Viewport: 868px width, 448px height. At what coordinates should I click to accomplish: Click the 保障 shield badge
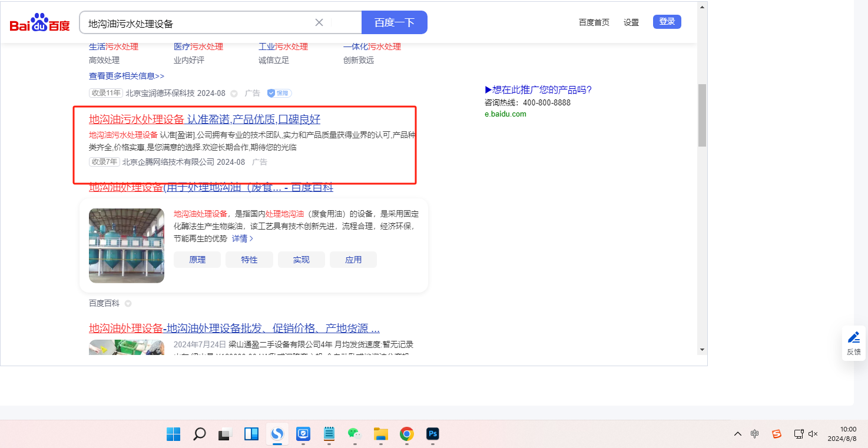279,93
